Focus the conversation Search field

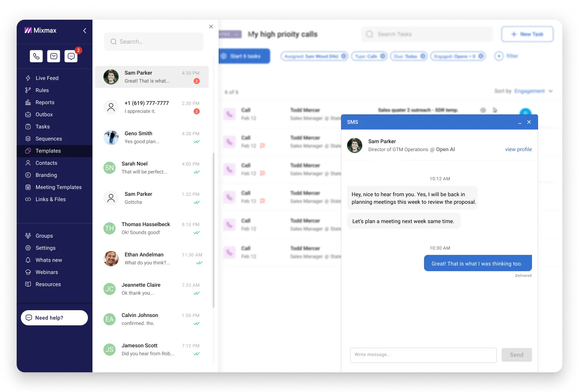click(x=154, y=42)
